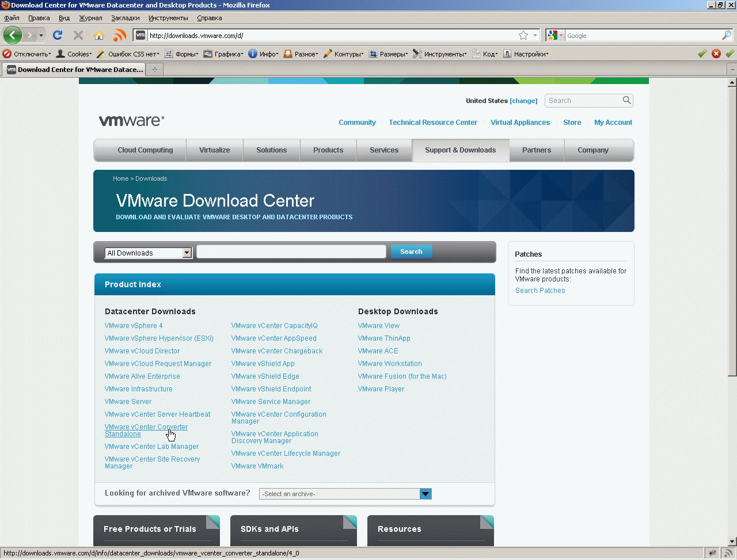Click the magnifier in the Google search box
Screen dimensions: 737x560
tap(727, 36)
